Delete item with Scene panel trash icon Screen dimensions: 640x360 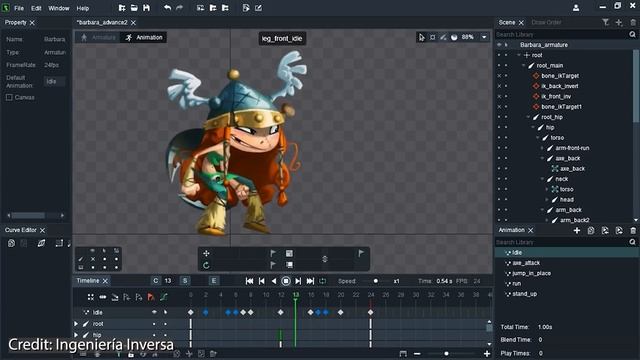click(x=633, y=22)
